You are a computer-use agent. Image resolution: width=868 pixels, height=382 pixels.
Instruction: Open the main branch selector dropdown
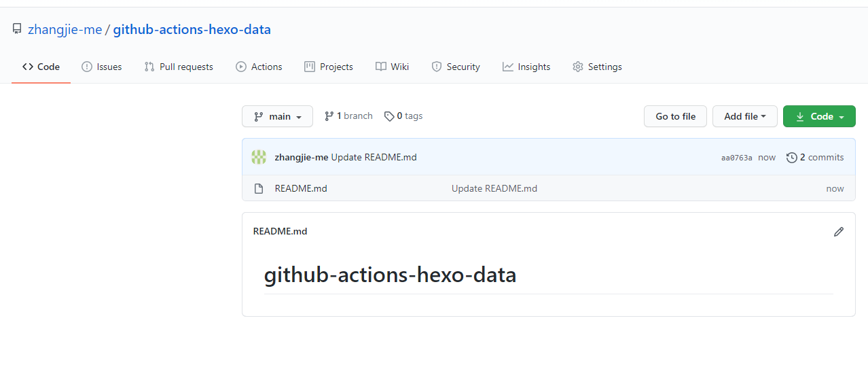pyautogui.click(x=277, y=116)
